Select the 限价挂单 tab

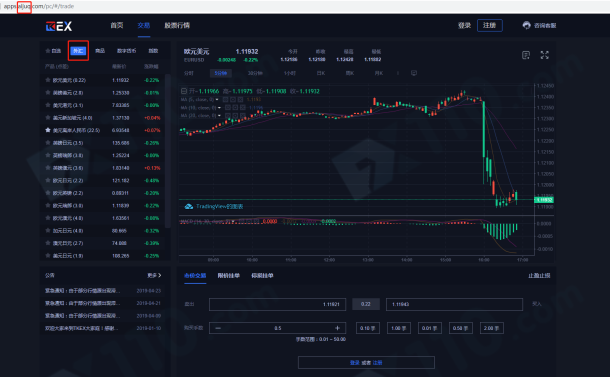[x=228, y=275]
